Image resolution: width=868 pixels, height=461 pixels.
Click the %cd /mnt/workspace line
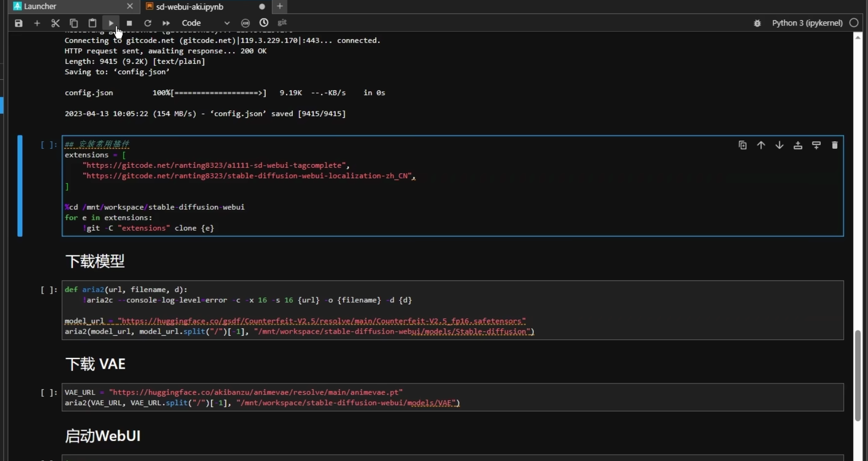tap(154, 207)
